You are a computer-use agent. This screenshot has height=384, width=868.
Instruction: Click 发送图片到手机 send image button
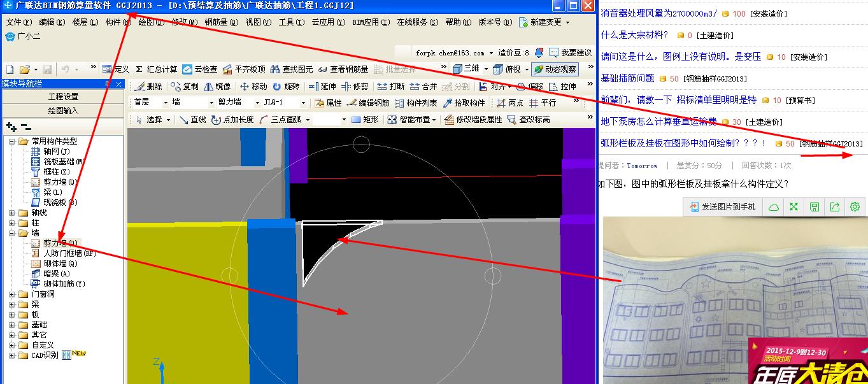pos(722,207)
